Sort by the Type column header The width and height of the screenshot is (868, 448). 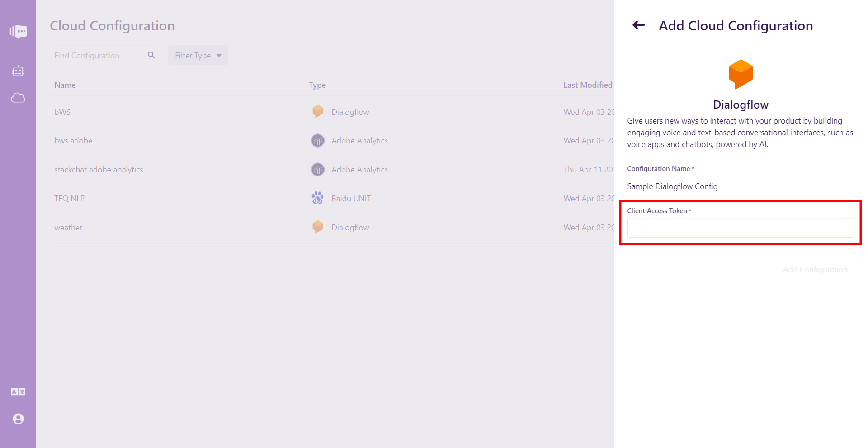pos(317,85)
